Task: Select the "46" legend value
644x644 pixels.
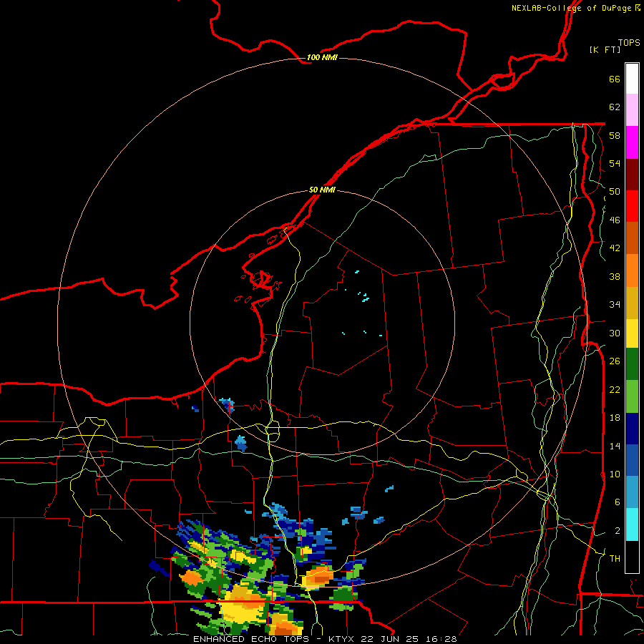Action: [615, 220]
